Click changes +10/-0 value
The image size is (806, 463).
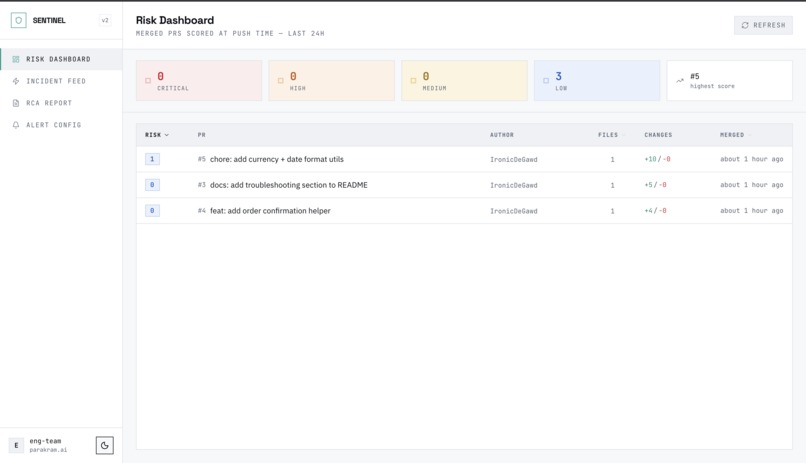click(x=657, y=159)
